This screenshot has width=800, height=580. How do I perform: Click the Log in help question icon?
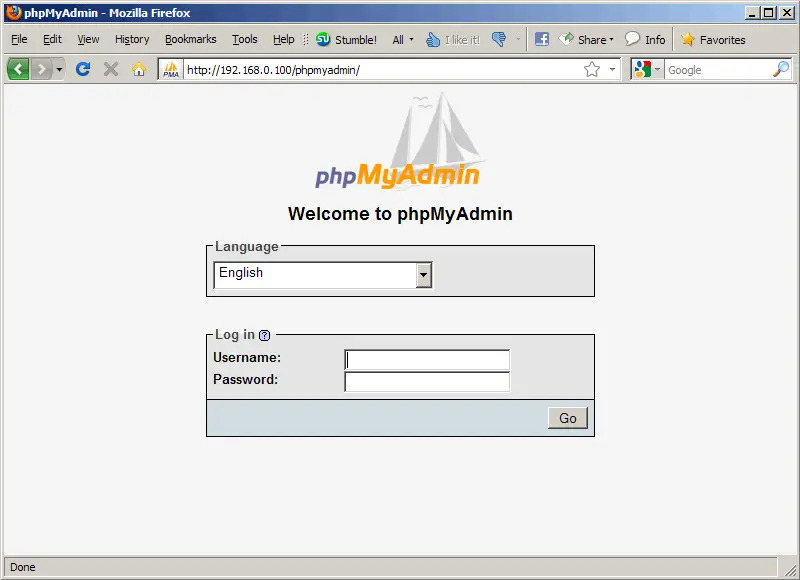[264, 335]
